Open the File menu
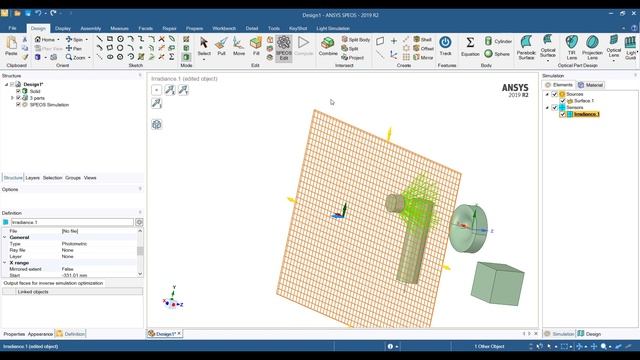The height and width of the screenshot is (360, 640). click(x=12, y=28)
